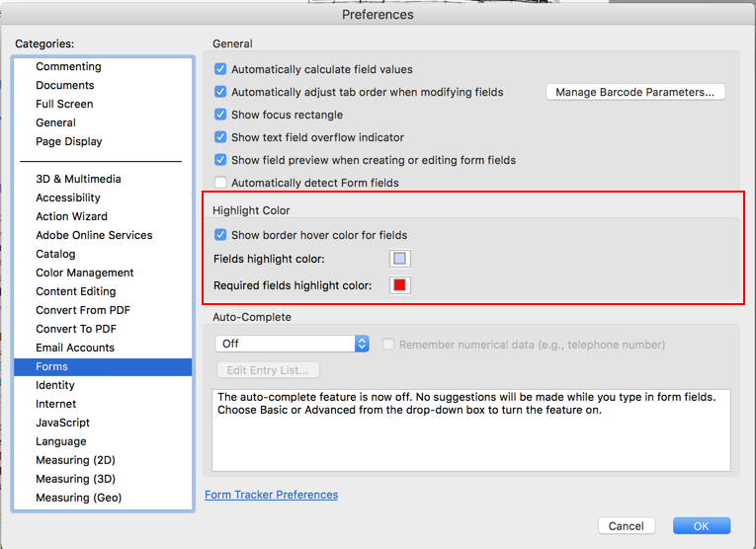The width and height of the screenshot is (756, 549).
Task: Open the Auto-Complete Off dropdown
Action: tap(293, 344)
